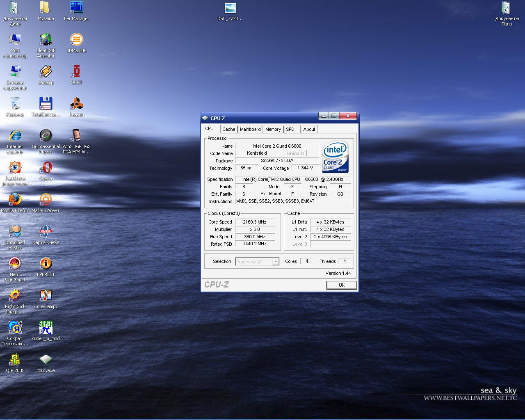
Task: Switch to the About tab
Action: click(x=309, y=129)
